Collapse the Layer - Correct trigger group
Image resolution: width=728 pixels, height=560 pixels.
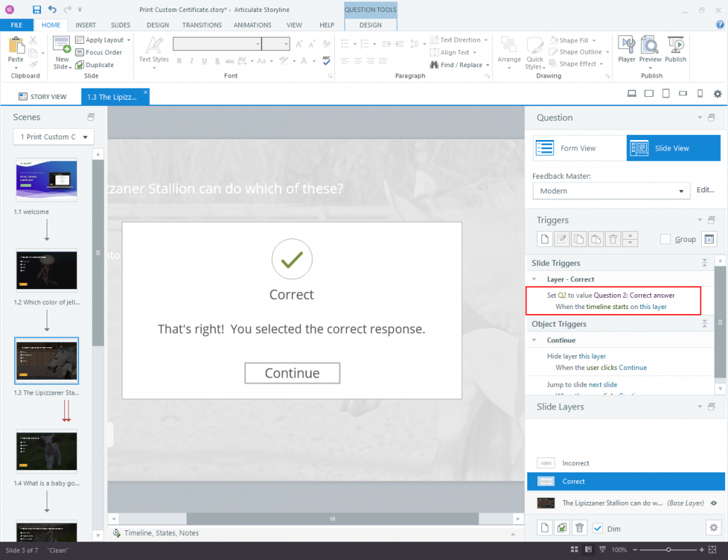(532, 279)
